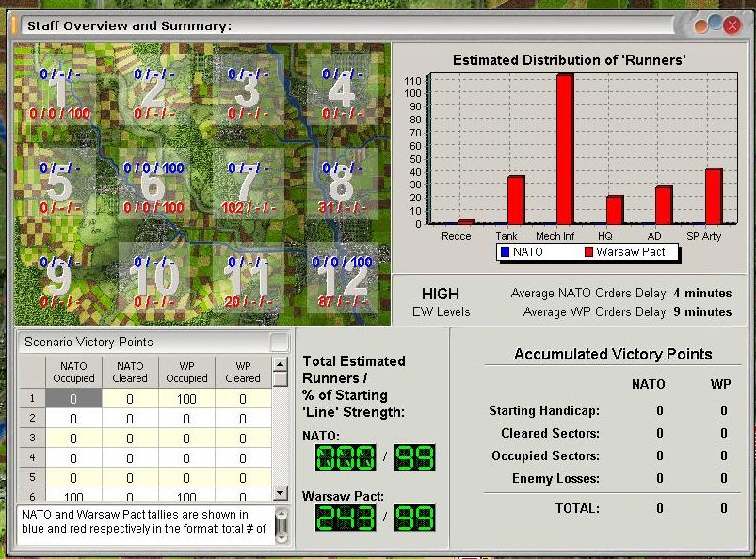Click the TOTAL NATO victory points value
Screen dimensions: 756x559
click(660, 508)
